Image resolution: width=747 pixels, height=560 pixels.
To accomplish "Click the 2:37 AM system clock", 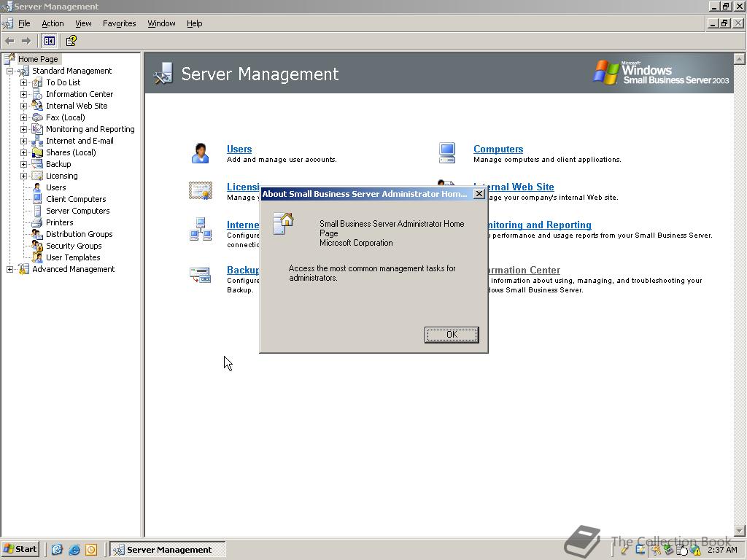I will click(x=722, y=550).
